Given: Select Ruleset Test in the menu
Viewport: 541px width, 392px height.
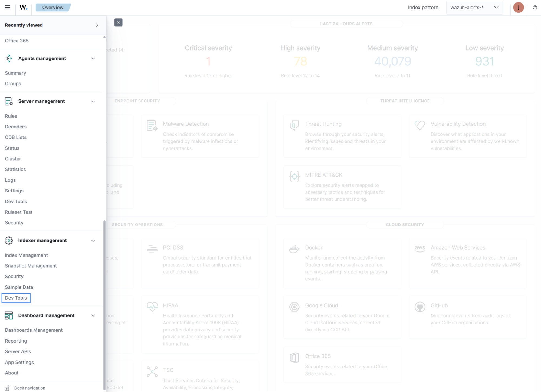Looking at the screenshot, I should pyautogui.click(x=18, y=212).
